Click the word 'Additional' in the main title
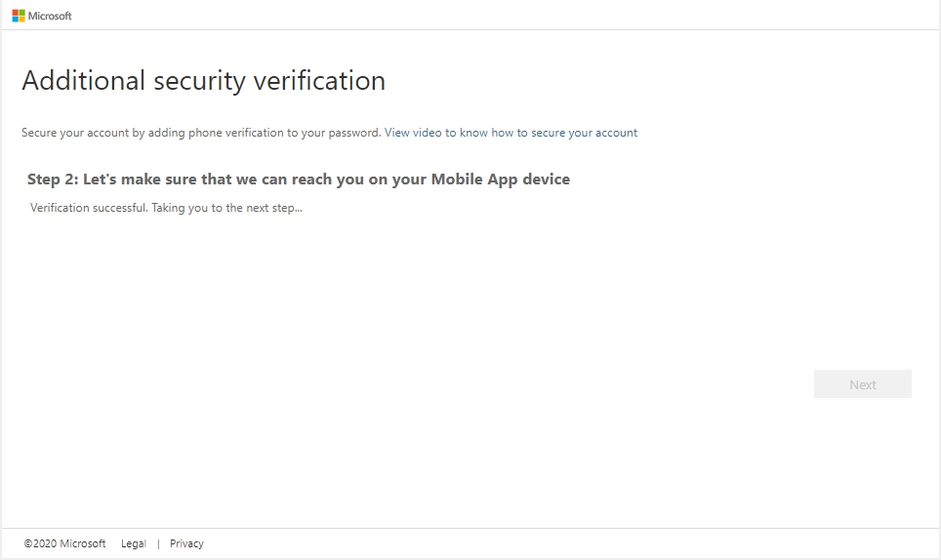This screenshot has width=941, height=560. click(83, 80)
